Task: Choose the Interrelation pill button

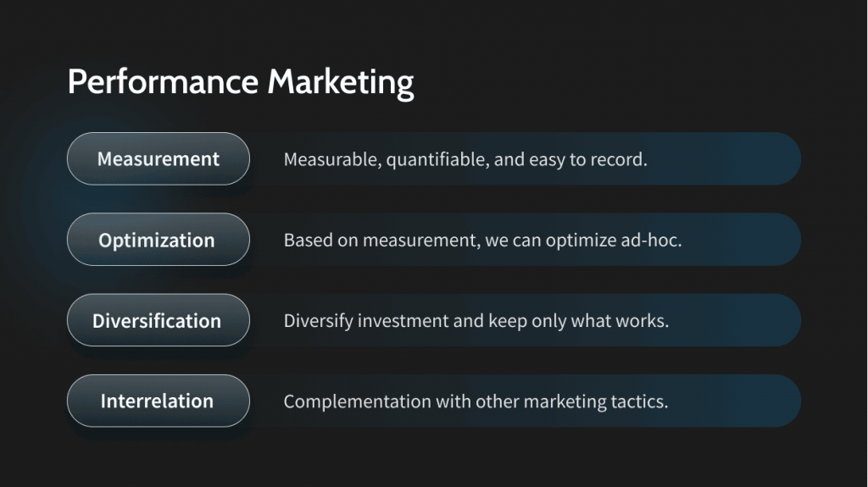Action: click(158, 401)
